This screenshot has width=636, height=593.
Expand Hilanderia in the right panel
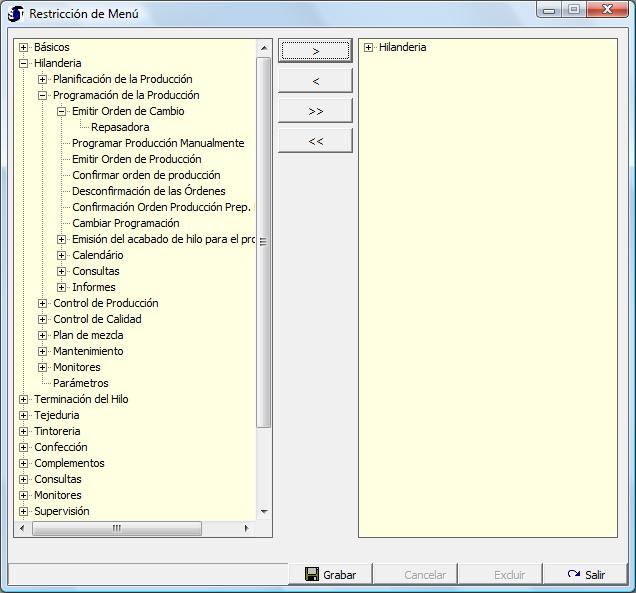point(369,47)
